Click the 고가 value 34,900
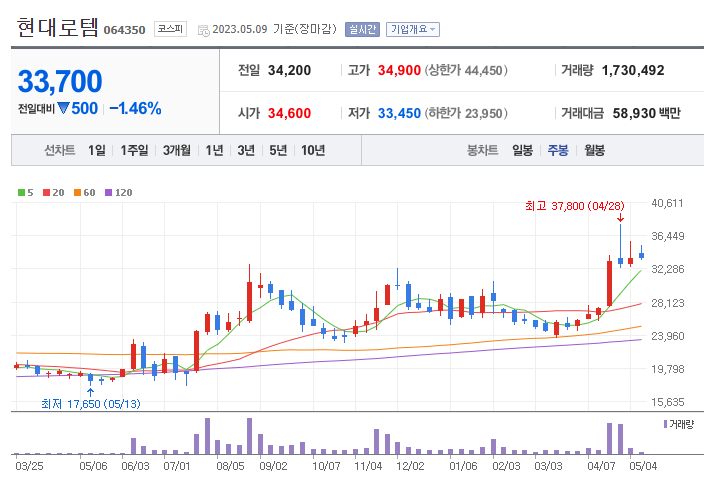The width and height of the screenshot is (704, 480). tap(399, 70)
